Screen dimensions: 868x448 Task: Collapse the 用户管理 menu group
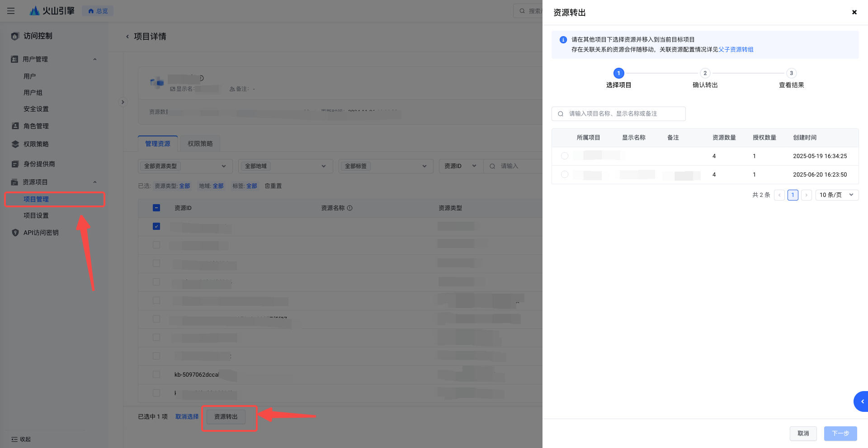pyautogui.click(x=95, y=59)
